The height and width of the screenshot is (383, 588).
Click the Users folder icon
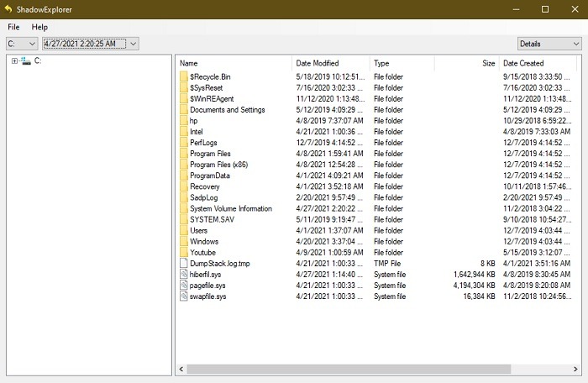click(184, 230)
